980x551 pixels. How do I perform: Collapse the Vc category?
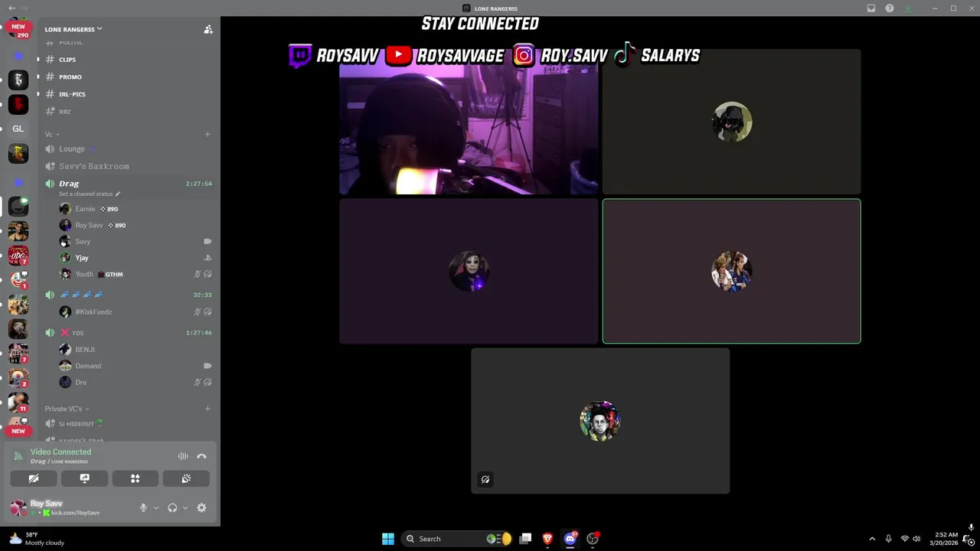pyautogui.click(x=52, y=134)
